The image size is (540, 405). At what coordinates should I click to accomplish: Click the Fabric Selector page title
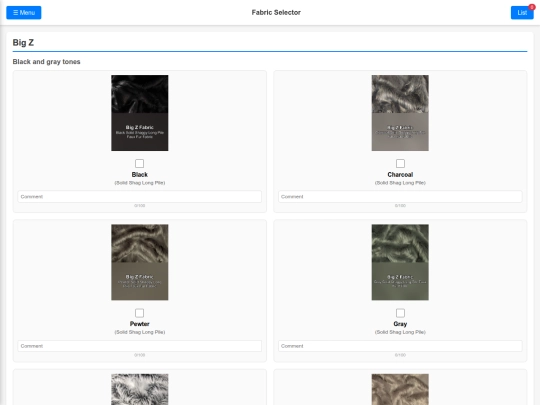[276, 12]
